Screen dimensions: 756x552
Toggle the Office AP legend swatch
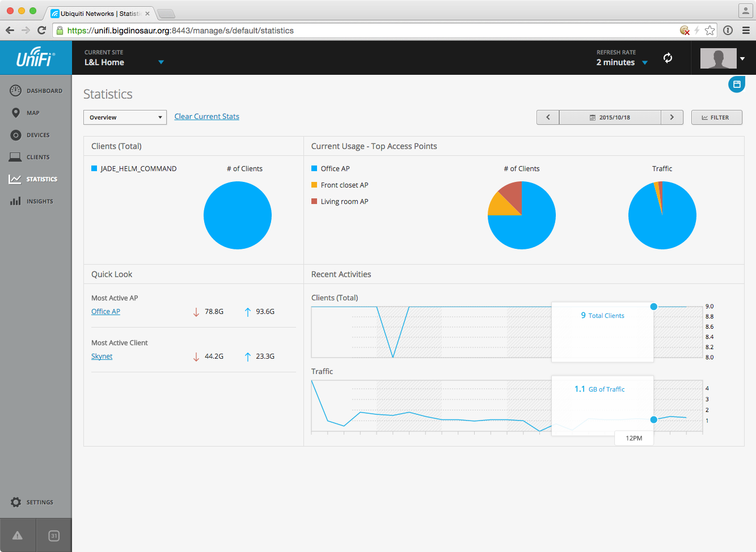coord(314,168)
